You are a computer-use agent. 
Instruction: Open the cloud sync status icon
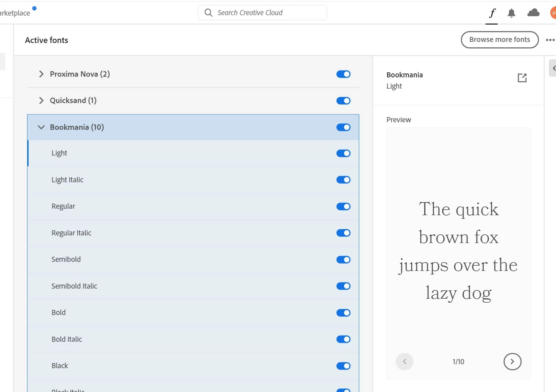[533, 13]
